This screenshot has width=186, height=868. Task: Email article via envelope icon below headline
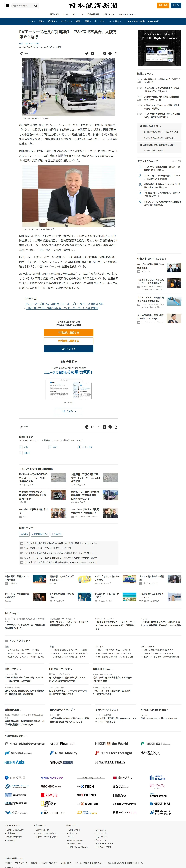coord(93,54)
